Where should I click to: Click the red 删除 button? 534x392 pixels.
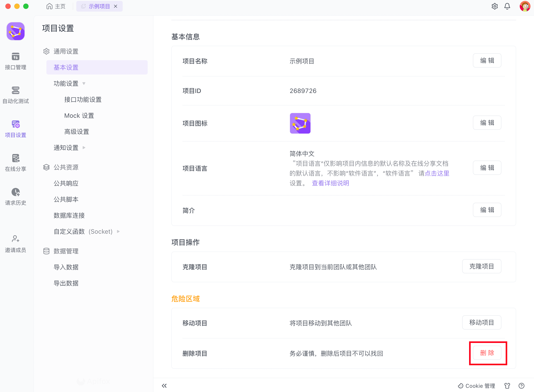(487, 353)
